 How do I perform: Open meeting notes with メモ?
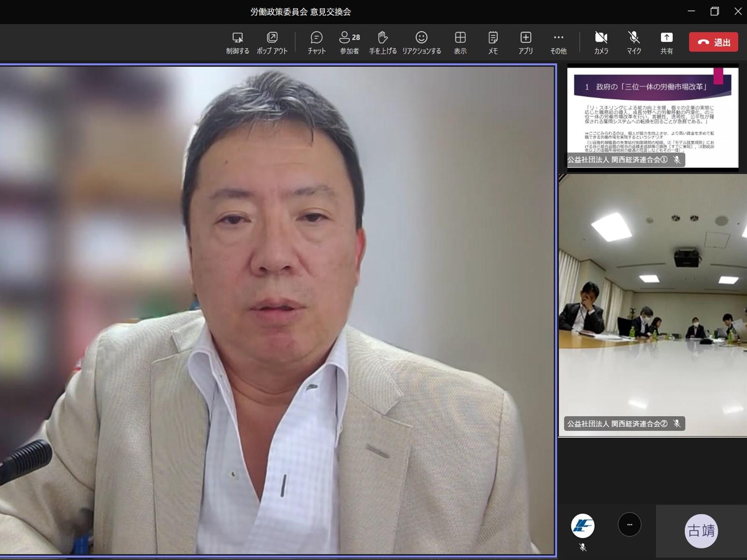[x=493, y=42]
